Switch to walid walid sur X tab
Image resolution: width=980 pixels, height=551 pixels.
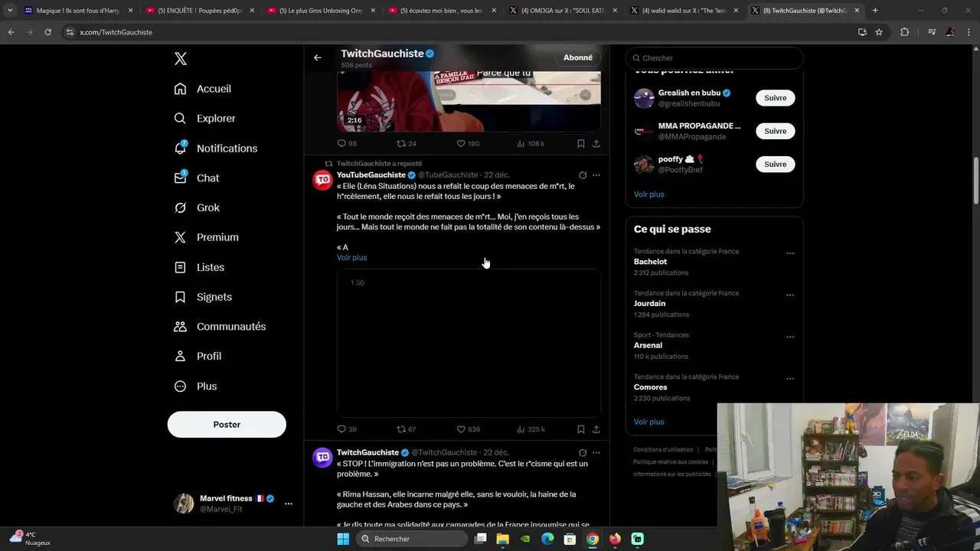(684, 11)
